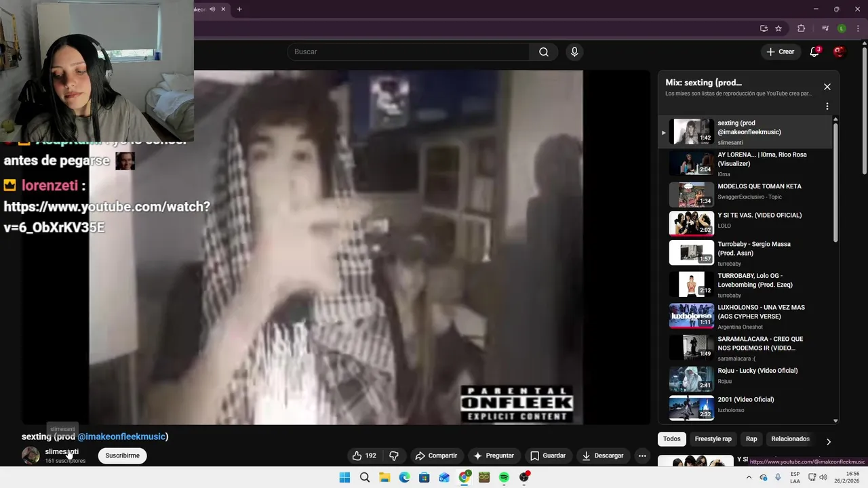Close the Mix playlist panel
This screenshot has width=868, height=488.
pyautogui.click(x=827, y=87)
